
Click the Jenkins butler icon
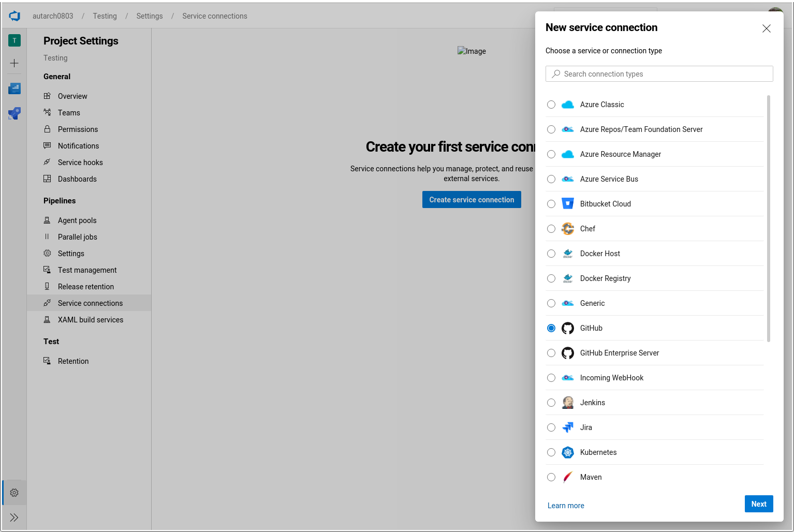[568, 403]
